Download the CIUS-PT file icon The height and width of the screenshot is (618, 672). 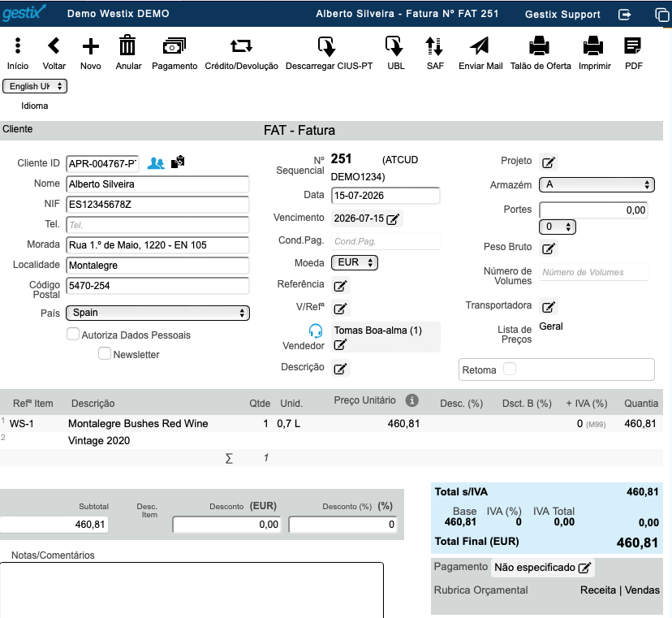(326, 46)
